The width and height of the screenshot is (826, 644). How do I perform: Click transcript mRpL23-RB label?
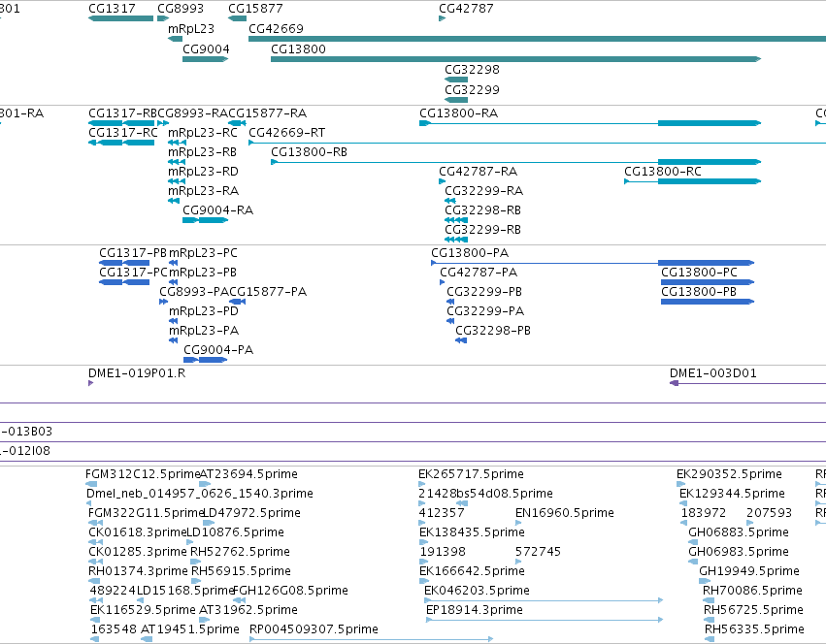coord(202,152)
